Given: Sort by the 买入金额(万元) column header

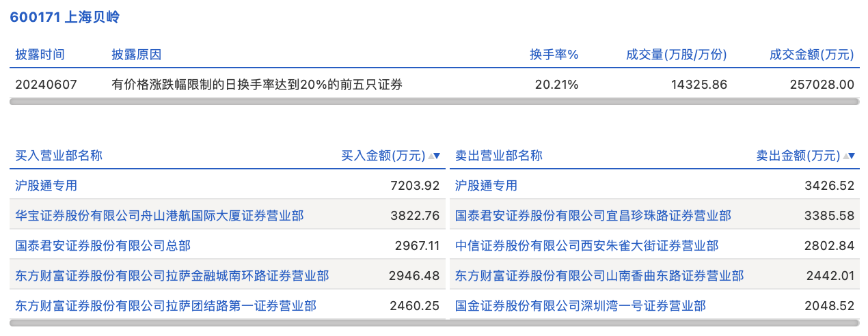Looking at the screenshot, I should (383, 156).
